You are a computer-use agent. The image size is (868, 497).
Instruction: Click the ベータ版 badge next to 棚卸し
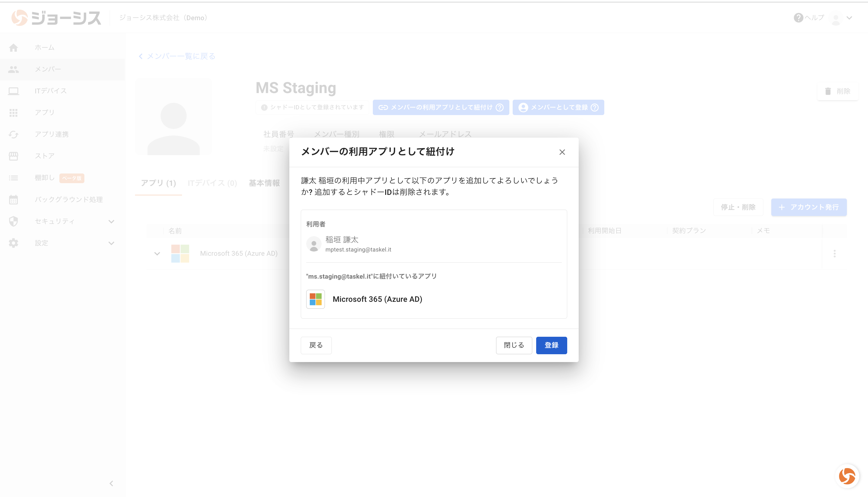click(x=72, y=178)
